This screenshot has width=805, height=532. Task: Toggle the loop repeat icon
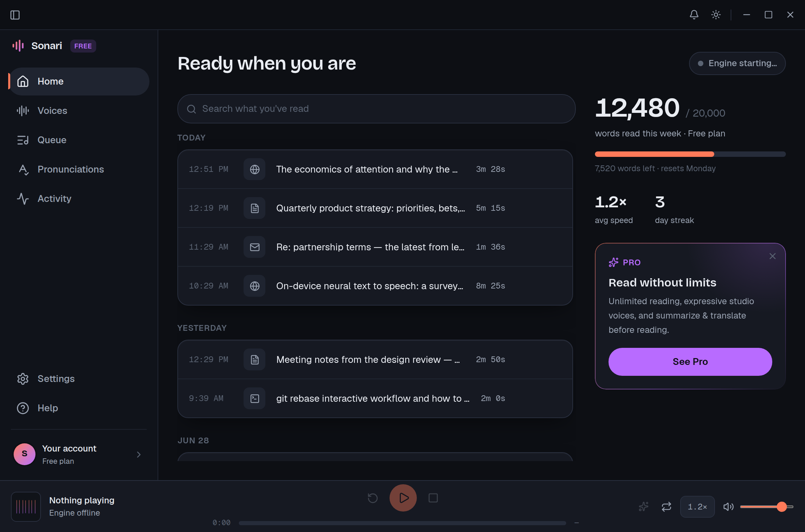click(x=667, y=507)
